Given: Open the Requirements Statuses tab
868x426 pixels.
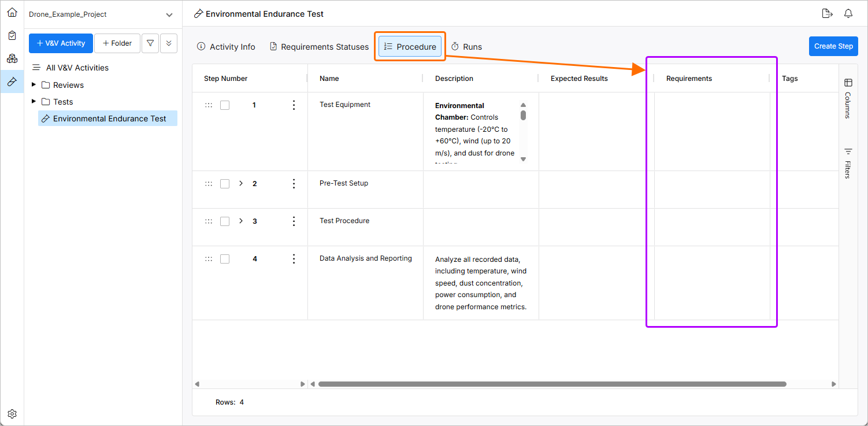Looking at the screenshot, I should 319,47.
